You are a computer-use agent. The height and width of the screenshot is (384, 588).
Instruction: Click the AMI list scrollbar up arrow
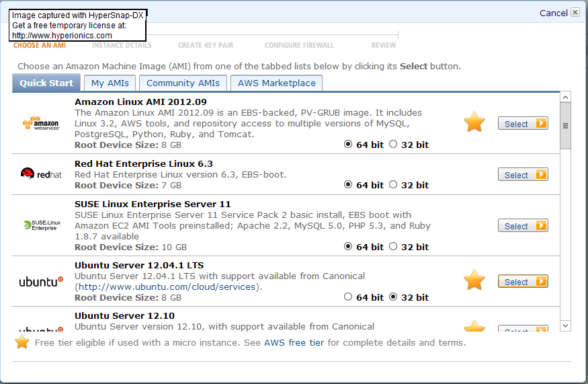(x=566, y=97)
